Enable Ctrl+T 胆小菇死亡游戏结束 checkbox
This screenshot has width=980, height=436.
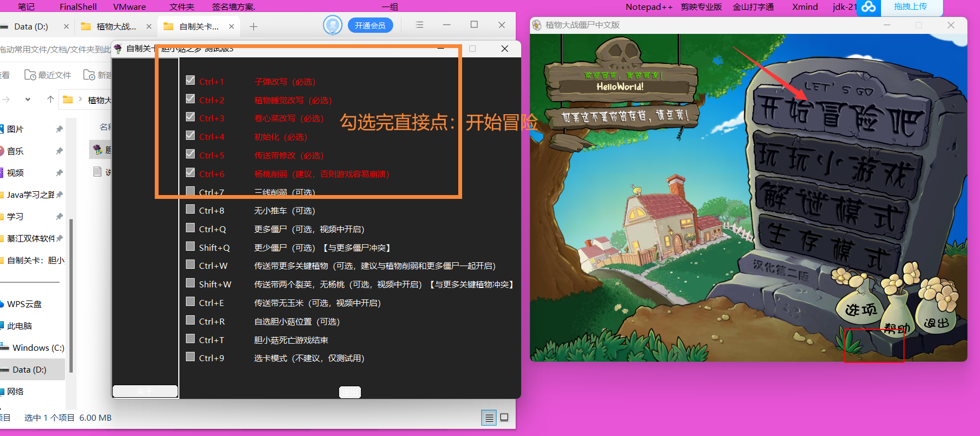(x=190, y=339)
